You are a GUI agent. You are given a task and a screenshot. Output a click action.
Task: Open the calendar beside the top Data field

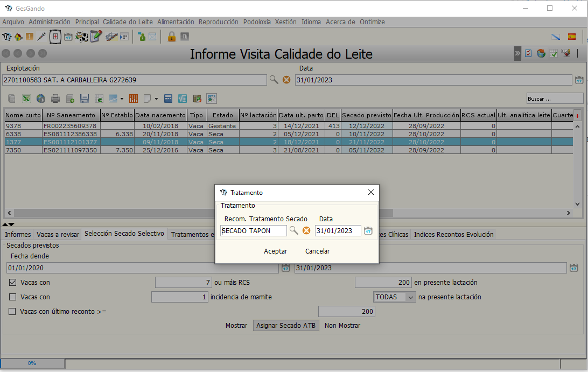point(579,80)
